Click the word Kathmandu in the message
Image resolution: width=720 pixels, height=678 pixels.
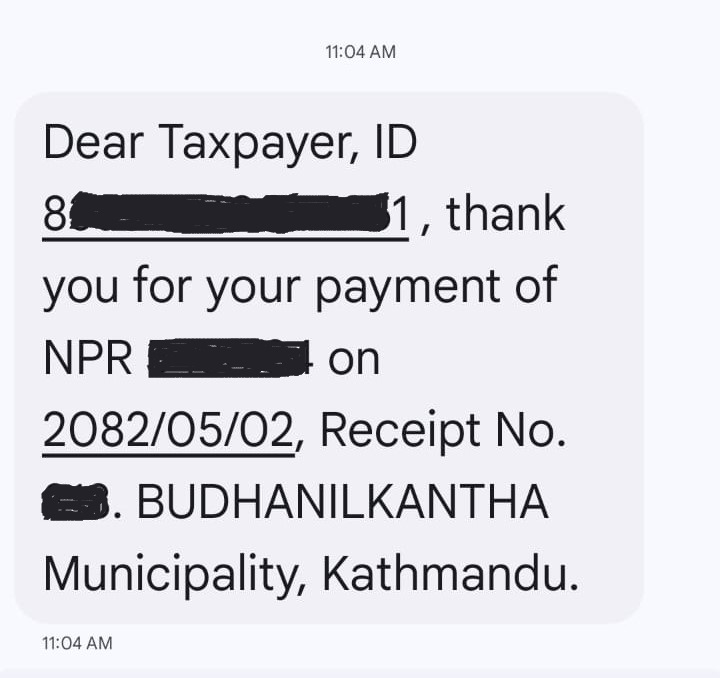click(445, 574)
